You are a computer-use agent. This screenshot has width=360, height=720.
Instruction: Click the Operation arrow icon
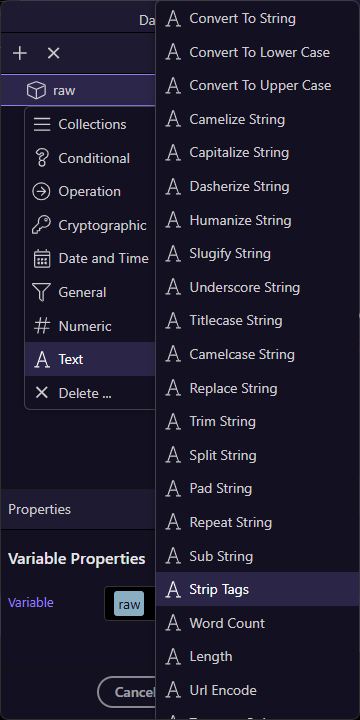tap(41, 192)
